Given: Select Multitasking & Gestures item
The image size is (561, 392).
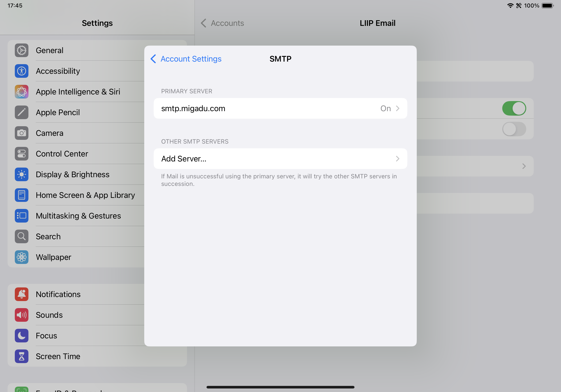Looking at the screenshot, I should [78, 216].
